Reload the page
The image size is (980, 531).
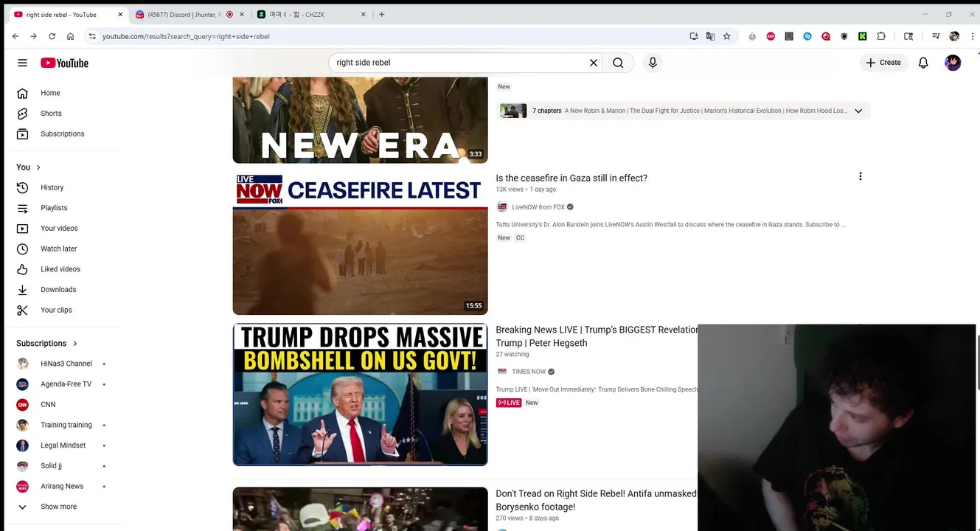click(52, 36)
